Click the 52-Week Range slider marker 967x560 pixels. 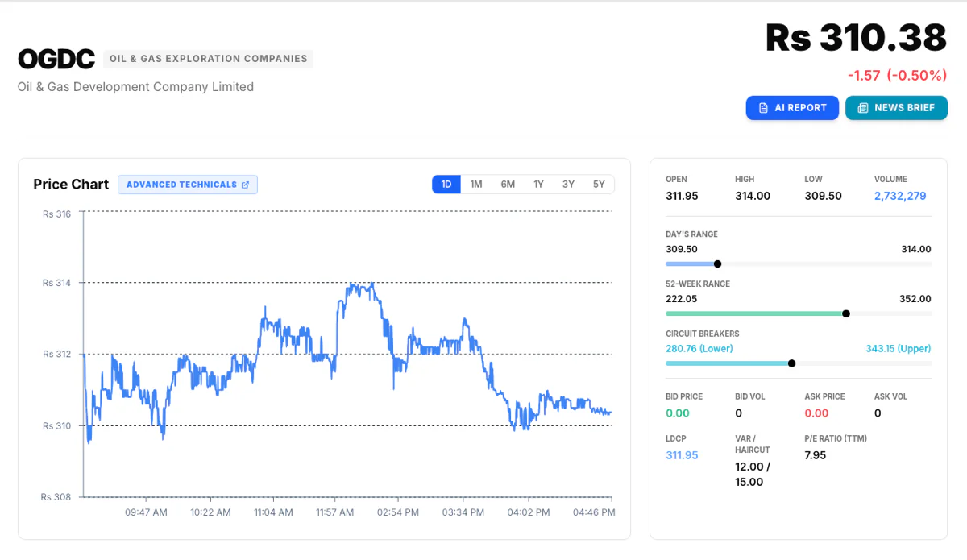coord(845,313)
